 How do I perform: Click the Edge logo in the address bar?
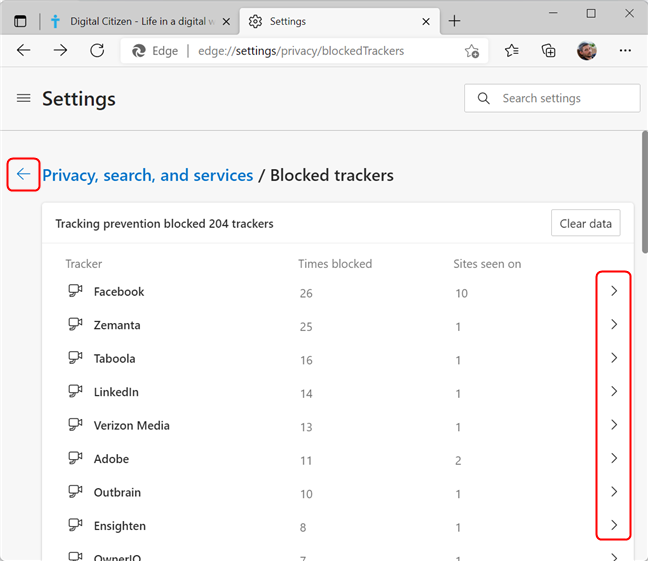[139, 51]
